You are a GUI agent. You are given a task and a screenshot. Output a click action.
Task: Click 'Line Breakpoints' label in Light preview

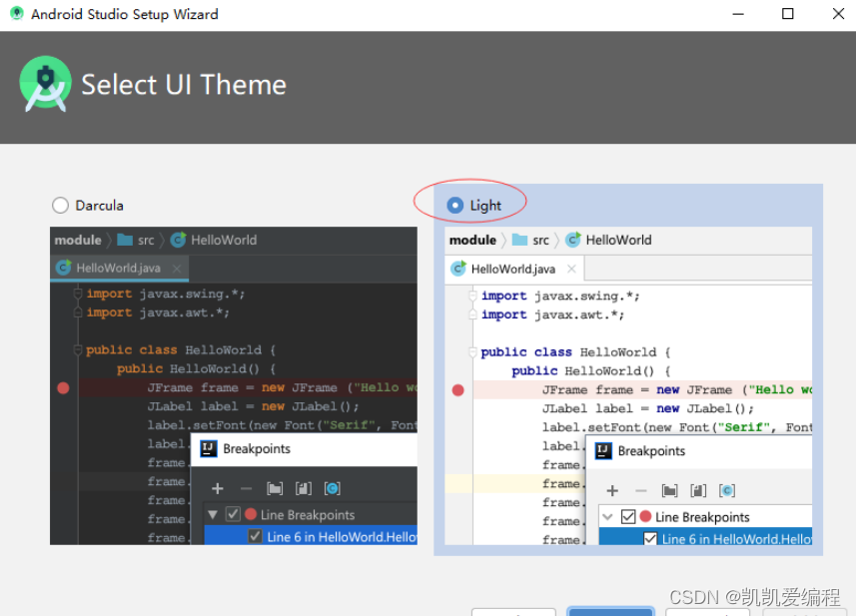[x=702, y=517]
